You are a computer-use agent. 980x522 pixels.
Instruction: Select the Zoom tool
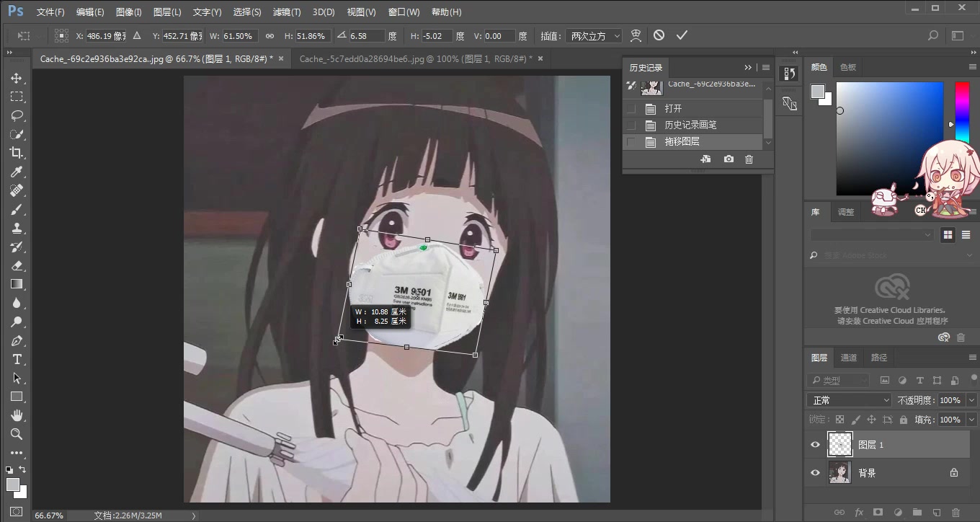point(17,434)
